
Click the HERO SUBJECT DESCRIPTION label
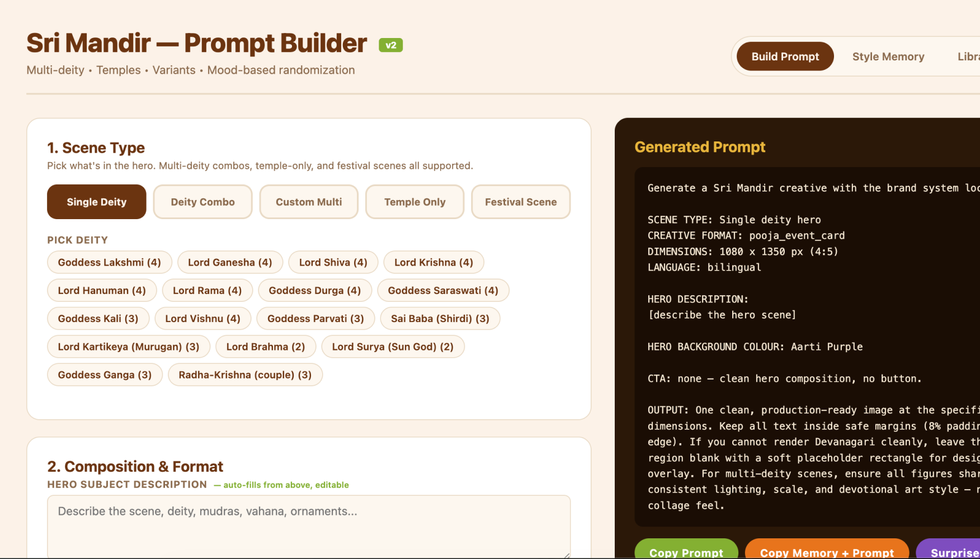127,485
